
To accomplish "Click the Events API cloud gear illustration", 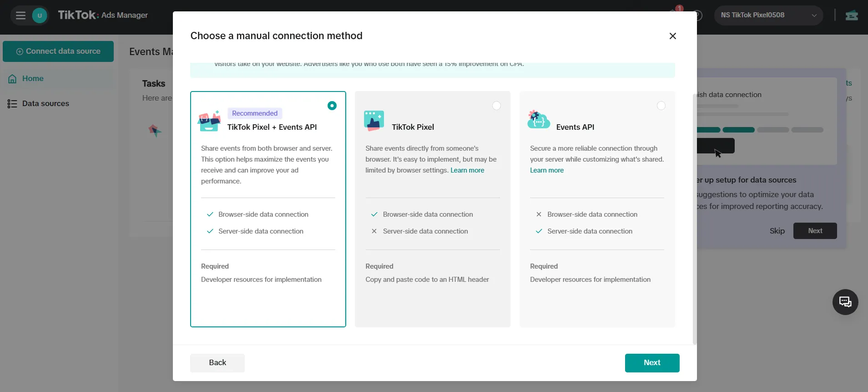I will pos(539,120).
